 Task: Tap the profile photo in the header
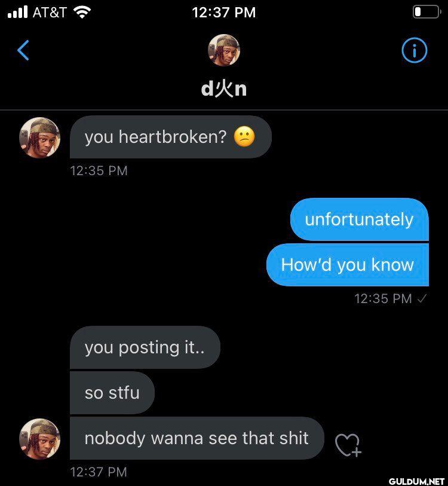tap(223, 50)
